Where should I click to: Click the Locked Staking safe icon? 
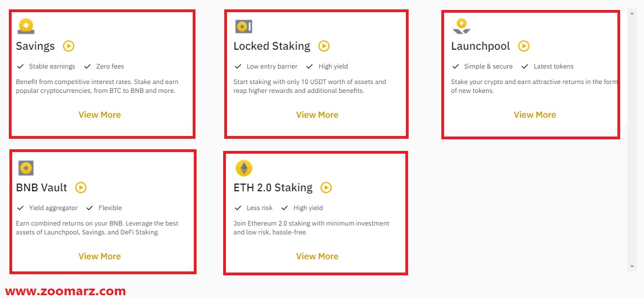click(244, 27)
